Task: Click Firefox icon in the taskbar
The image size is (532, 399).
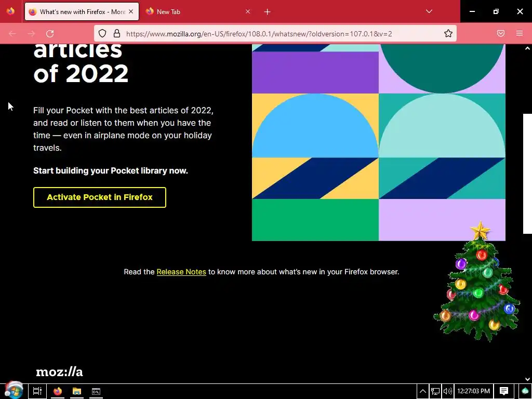Action: coord(57,391)
